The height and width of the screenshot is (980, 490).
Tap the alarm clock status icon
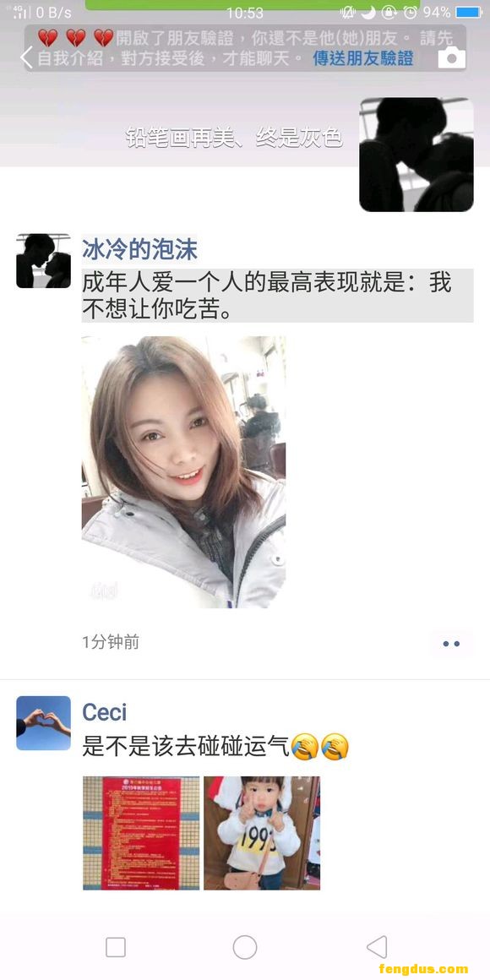(x=411, y=12)
